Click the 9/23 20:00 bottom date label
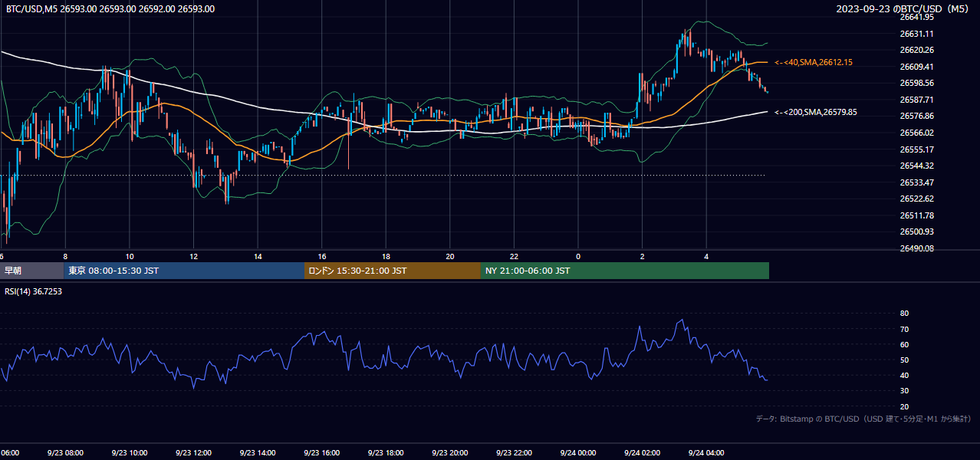Image resolution: width=980 pixels, height=460 pixels. pos(450,453)
